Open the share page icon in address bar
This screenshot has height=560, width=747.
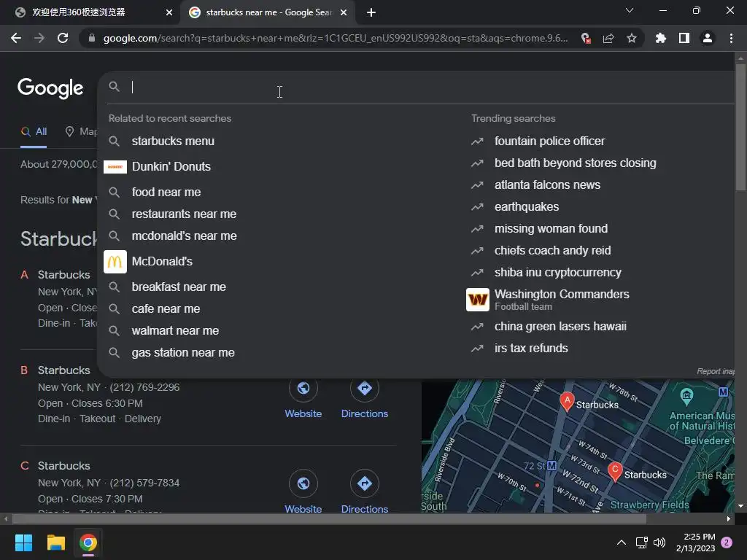(608, 38)
